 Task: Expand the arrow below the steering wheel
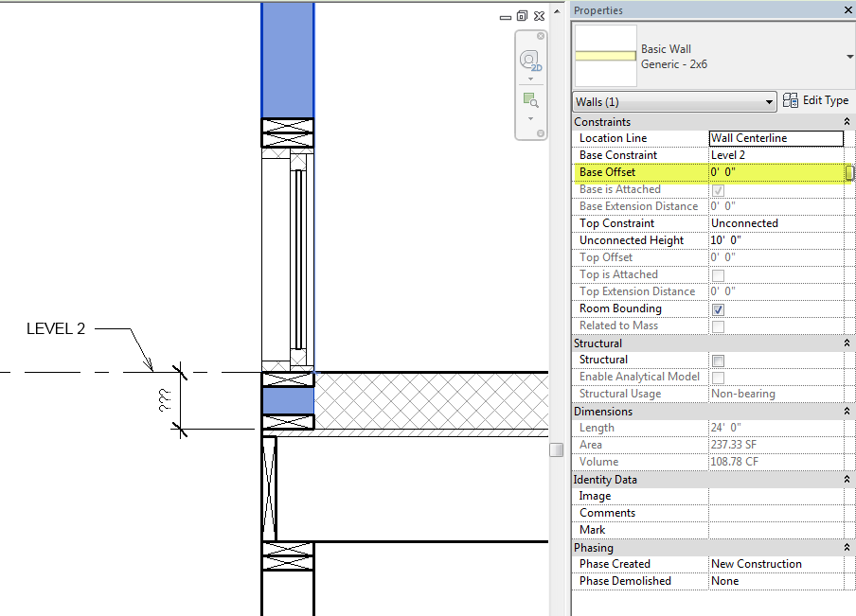(x=530, y=79)
